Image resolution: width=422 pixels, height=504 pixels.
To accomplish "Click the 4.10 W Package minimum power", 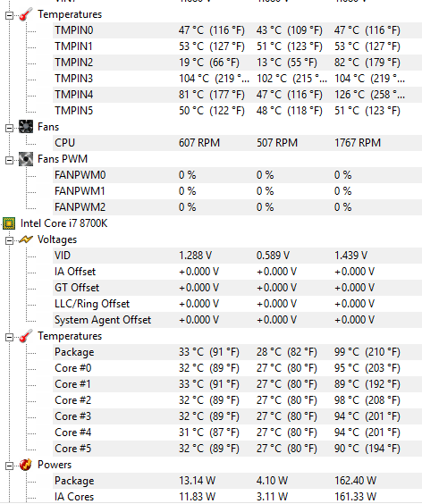I will point(272,481).
